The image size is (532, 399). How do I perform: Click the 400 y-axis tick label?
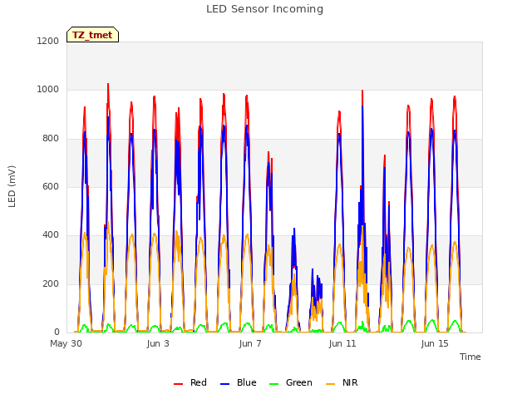(x=51, y=235)
